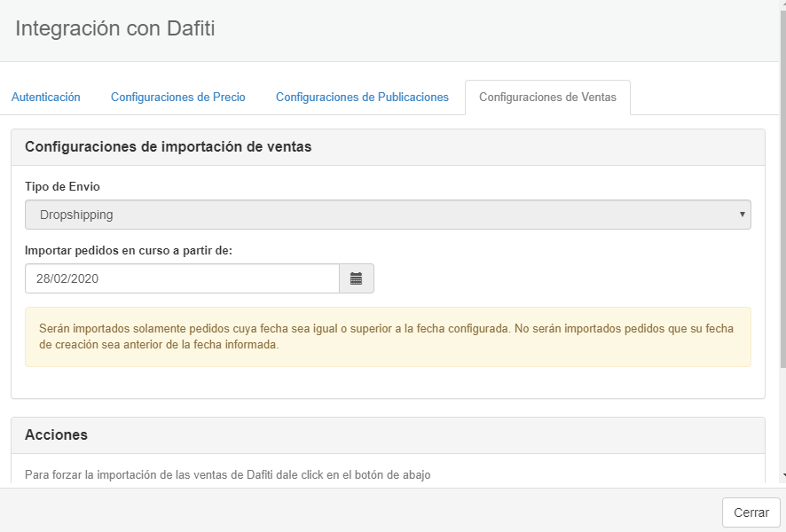Open the Tipo de Envio dropdown
The height and width of the screenshot is (532, 786).
point(388,215)
